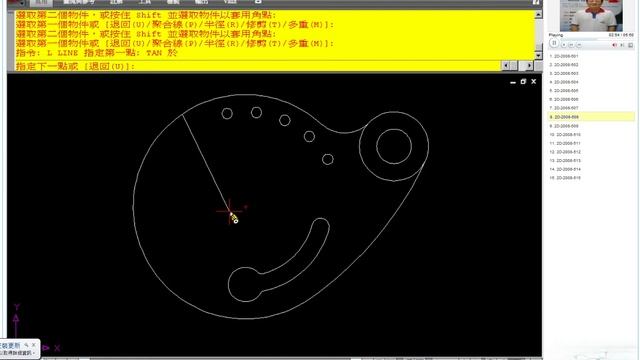640x360 pixels.
Task: Open playlist item 12
Action: click(x=565, y=152)
